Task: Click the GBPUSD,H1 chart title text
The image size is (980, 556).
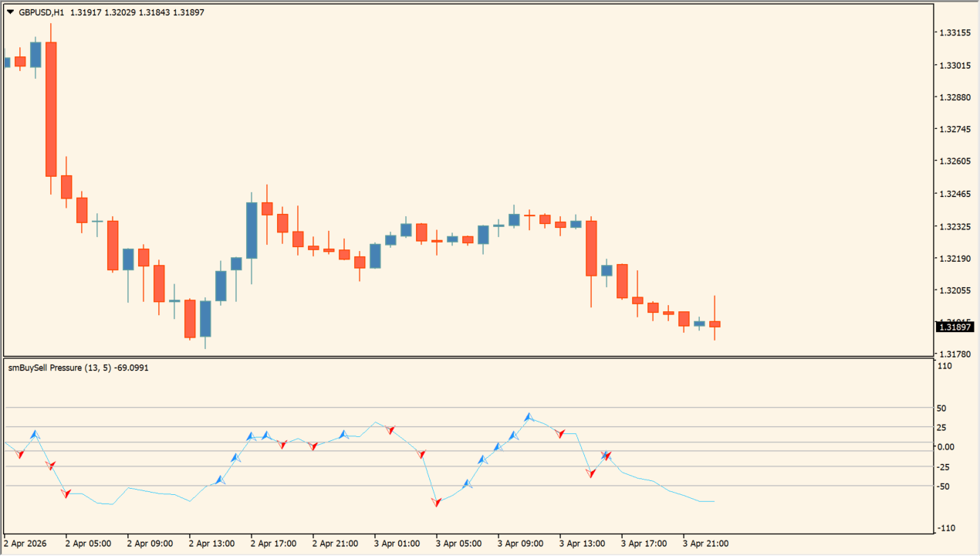Action: [42, 12]
